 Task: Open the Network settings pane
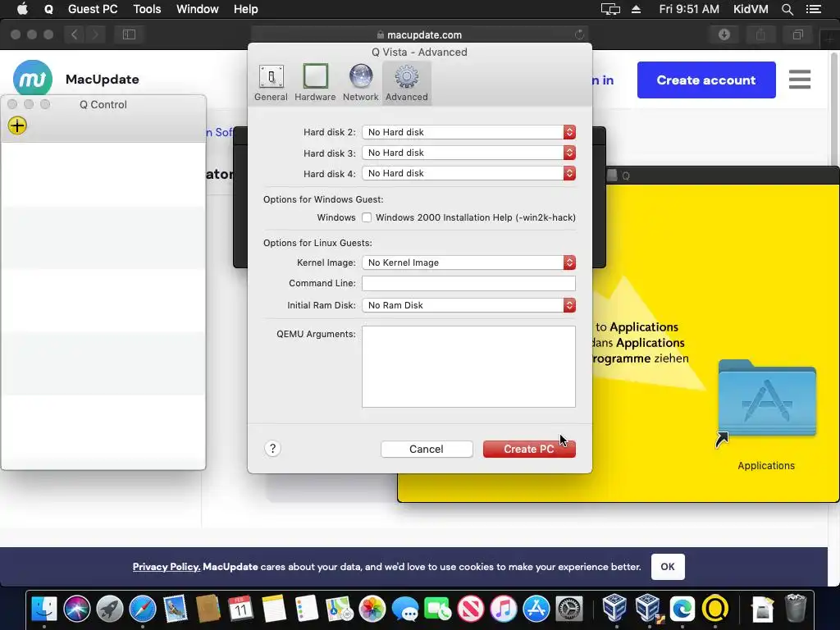point(361,83)
